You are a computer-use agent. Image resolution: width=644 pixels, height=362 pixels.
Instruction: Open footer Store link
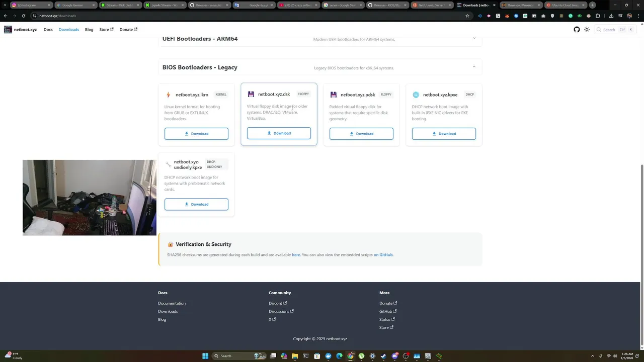pos(386,327)
